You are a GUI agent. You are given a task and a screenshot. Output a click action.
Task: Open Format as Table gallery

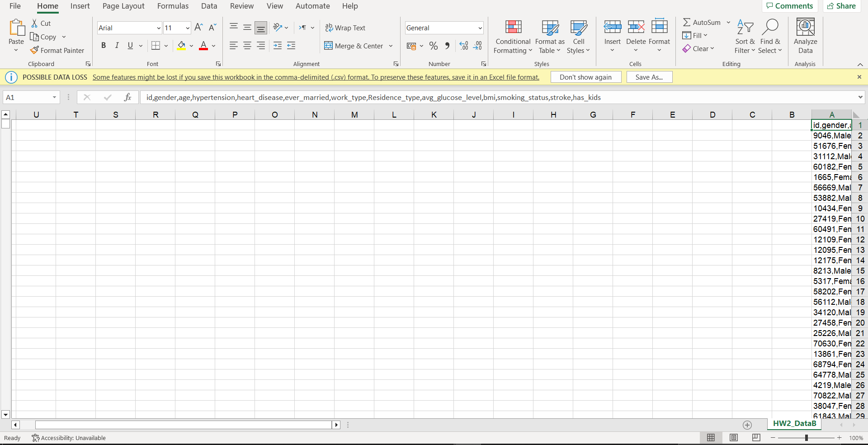pyautogui.click(x=550, y=37)
